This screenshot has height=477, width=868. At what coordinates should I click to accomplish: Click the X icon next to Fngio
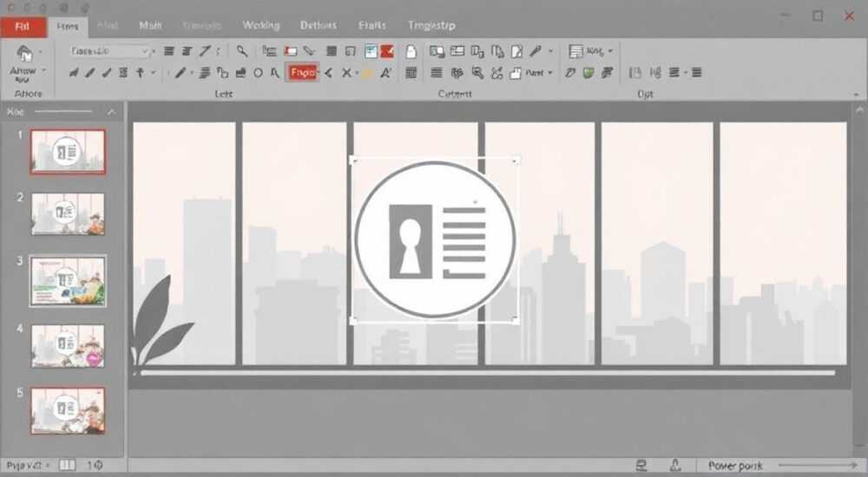(x=346, y=73)
